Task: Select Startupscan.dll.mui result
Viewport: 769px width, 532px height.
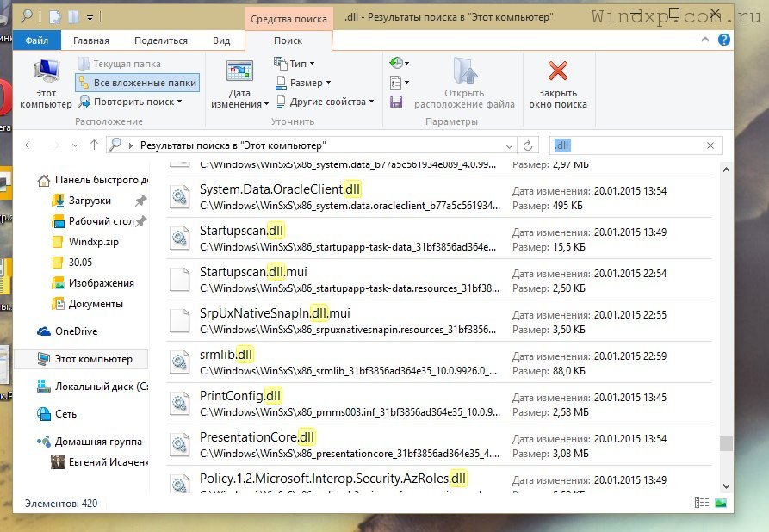Action: click(x=439, y=280)
